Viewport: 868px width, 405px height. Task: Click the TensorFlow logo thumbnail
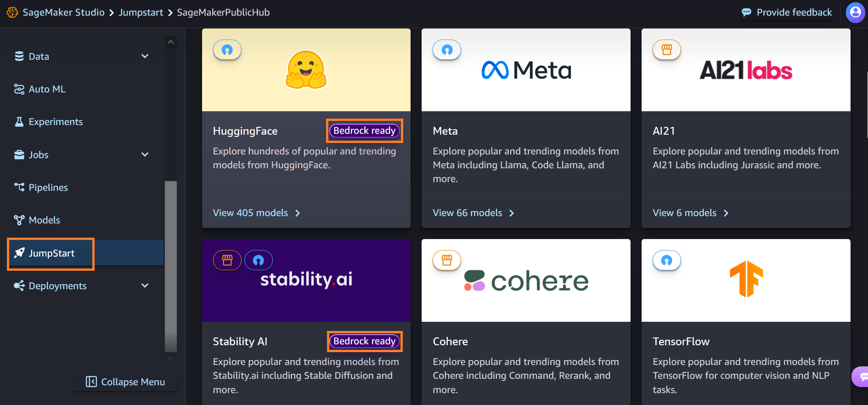tap(746, 279)
